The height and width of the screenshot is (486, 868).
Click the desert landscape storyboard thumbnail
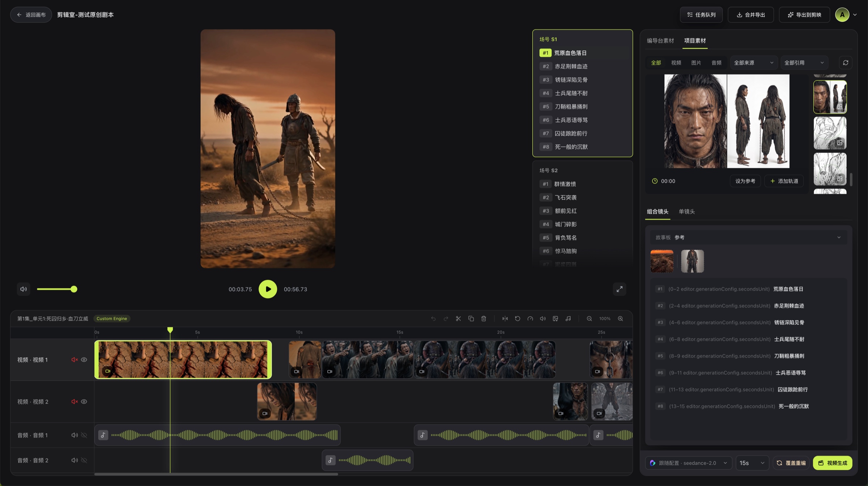coord(662,261)
